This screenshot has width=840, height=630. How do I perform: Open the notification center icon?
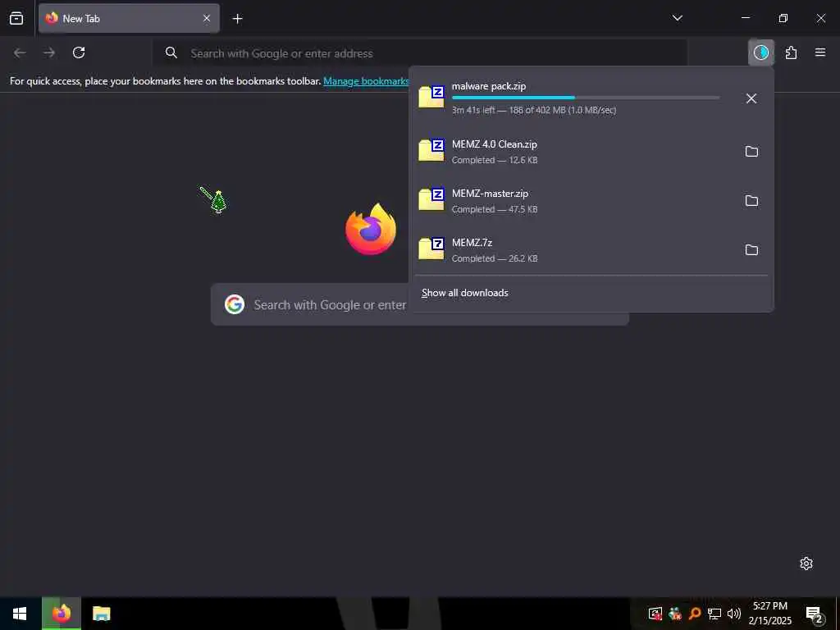pyautogui.click(x=815, y=614)
